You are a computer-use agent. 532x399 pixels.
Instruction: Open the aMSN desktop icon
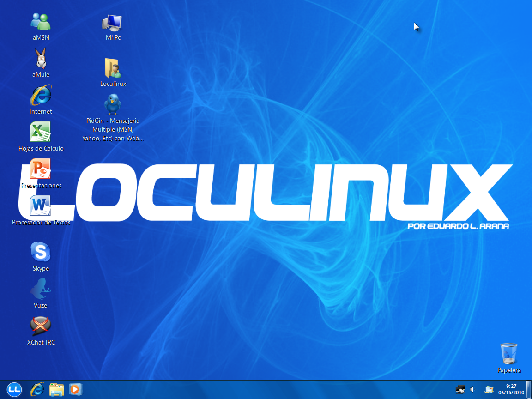tap(41, 22)
